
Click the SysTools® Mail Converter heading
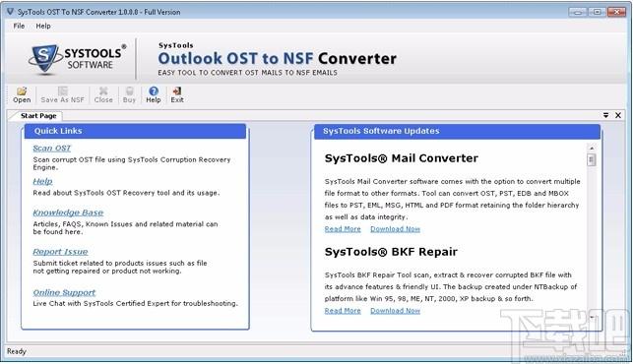click(x=402, y=158)
